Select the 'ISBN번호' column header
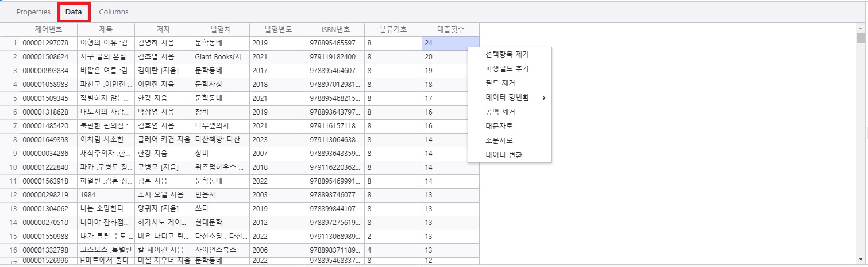The height and width of the screenshot is (267, 868). point(335,29)
